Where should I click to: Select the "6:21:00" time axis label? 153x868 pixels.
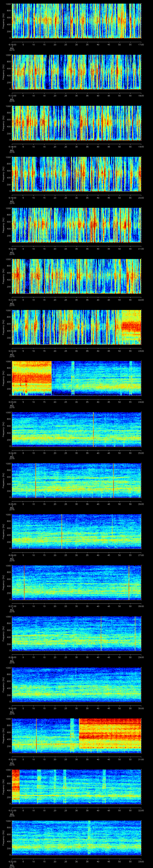click(12, 300)
